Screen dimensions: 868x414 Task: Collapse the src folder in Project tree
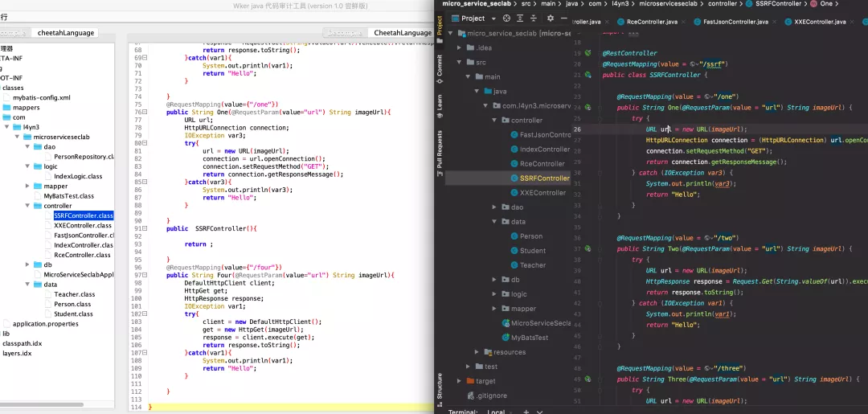pos(460,62)
